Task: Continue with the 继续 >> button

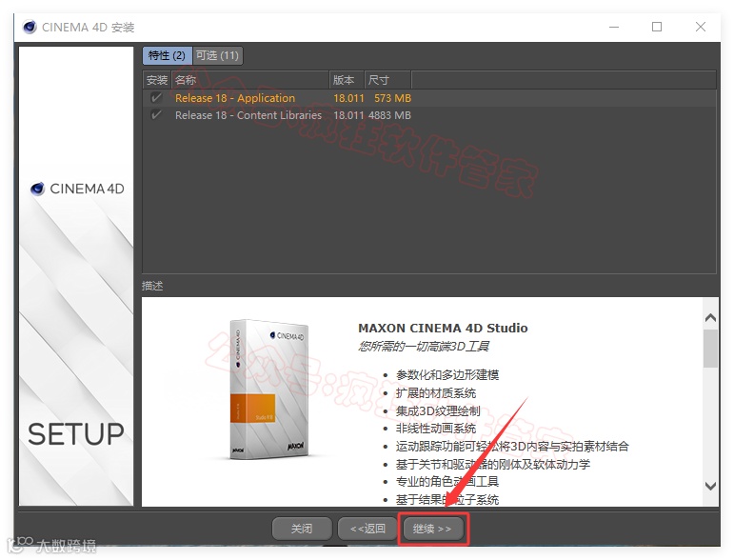Action: click(x=432, y=529)
